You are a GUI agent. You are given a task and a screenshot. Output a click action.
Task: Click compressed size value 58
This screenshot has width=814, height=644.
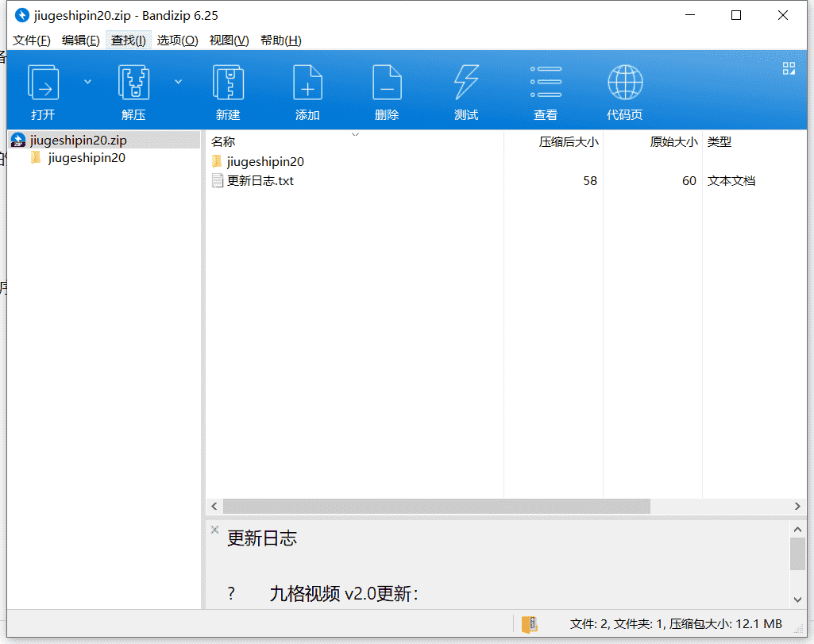click(x=590, y=180)
